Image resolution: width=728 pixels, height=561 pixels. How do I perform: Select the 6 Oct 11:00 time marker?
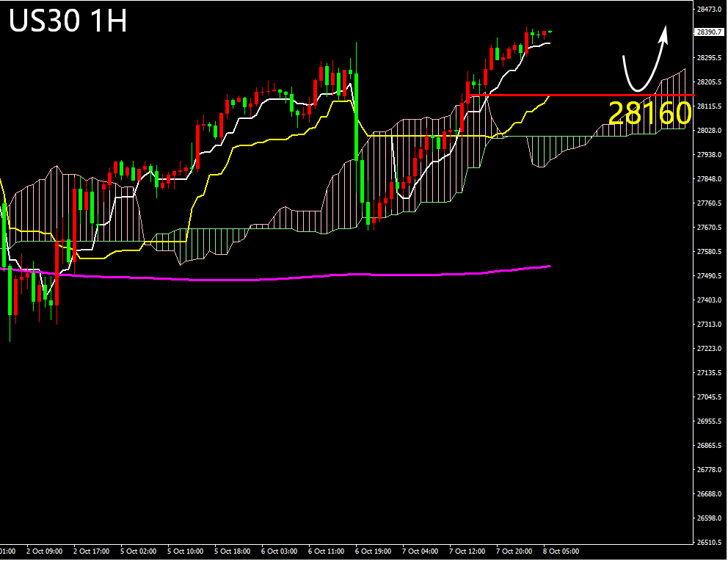click(326, 551)
